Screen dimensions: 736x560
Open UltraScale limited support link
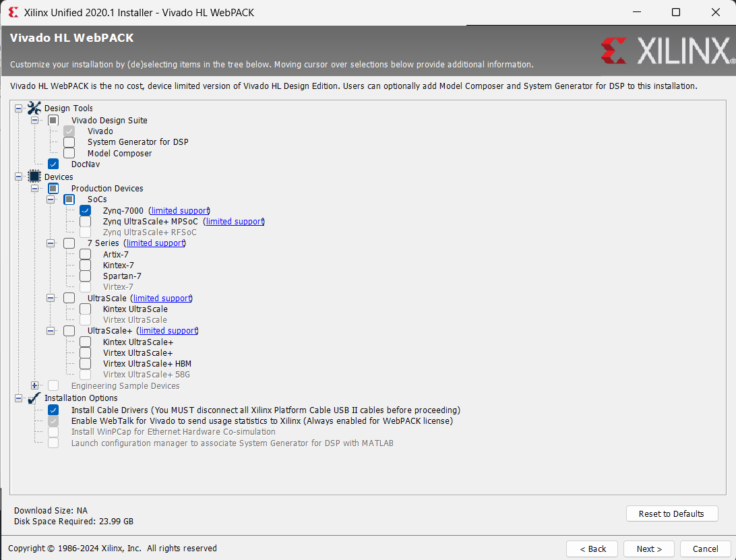pos(162,298)
